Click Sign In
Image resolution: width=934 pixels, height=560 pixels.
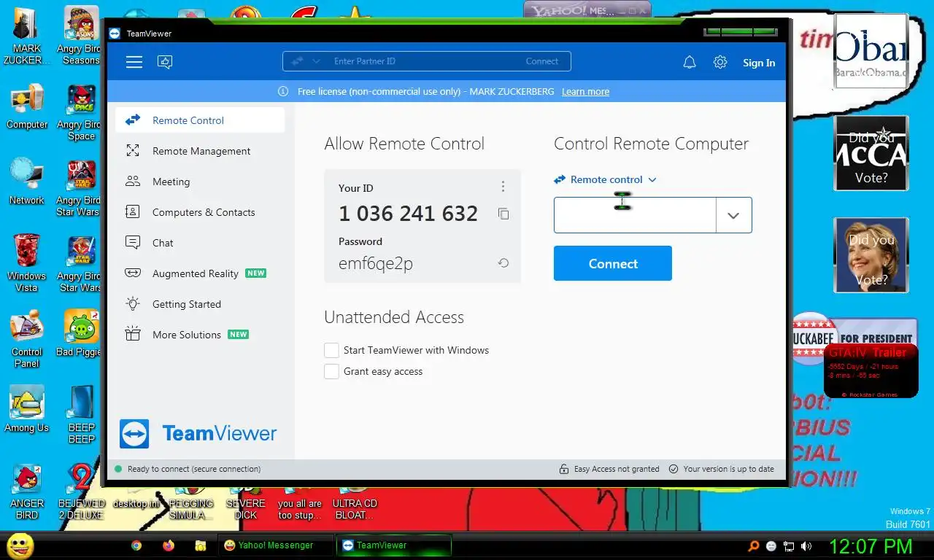759,63
